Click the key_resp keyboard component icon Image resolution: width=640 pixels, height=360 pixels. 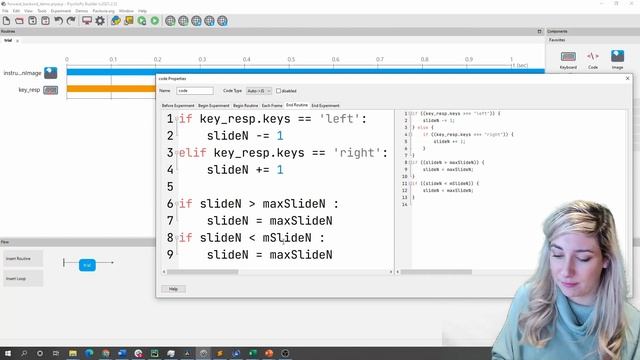point(51,90)
